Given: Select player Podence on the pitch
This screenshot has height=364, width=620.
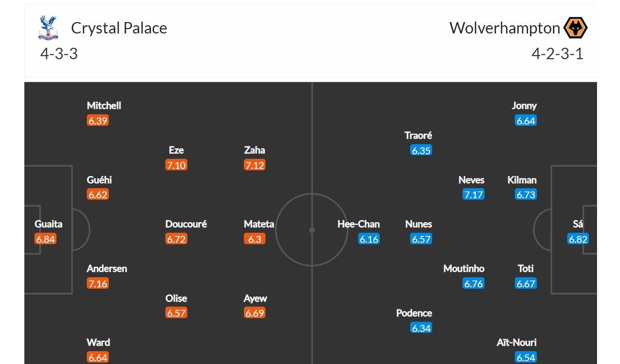Looking at the screenshot, I should (x=414, y=313).
